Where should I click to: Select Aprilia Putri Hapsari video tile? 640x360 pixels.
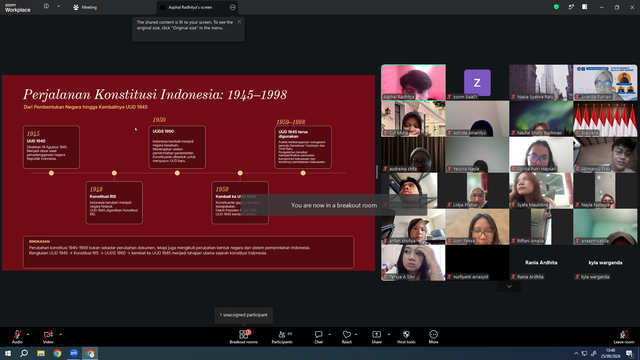541,154
